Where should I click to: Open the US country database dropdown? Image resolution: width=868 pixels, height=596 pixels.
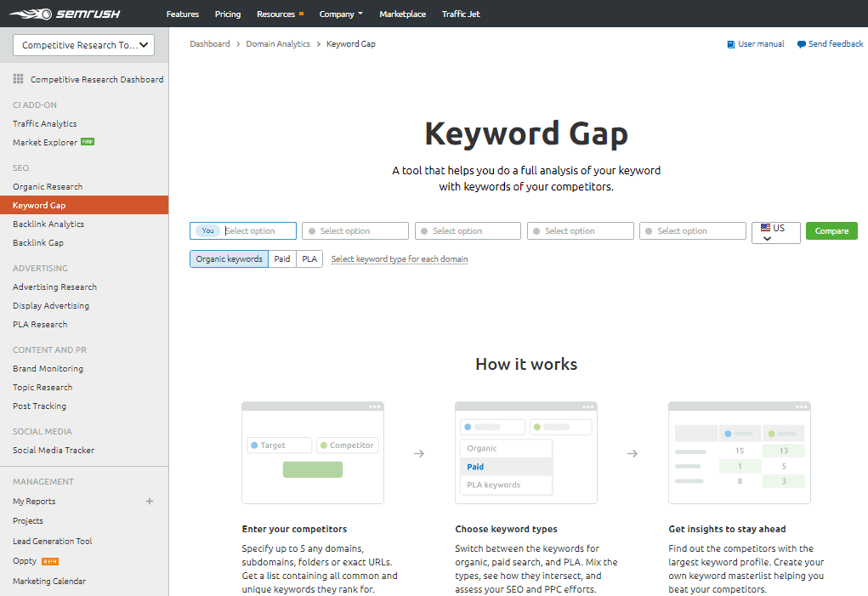coord(776,232)
